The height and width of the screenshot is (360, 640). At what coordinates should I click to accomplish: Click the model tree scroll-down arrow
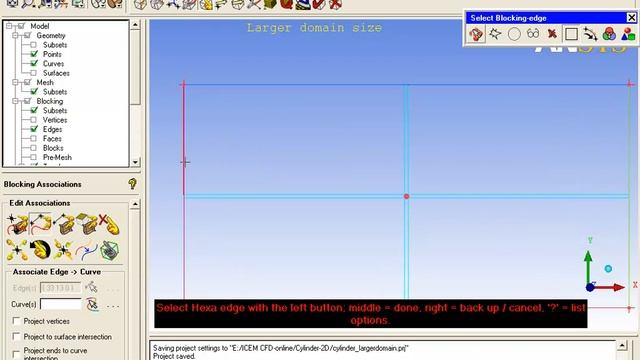tap(135, 162)
